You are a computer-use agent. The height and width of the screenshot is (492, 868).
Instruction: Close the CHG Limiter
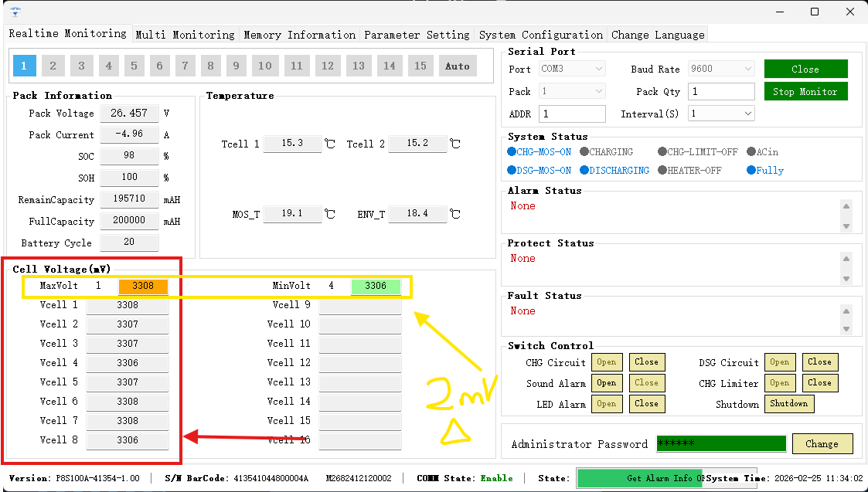pos(820,383)
